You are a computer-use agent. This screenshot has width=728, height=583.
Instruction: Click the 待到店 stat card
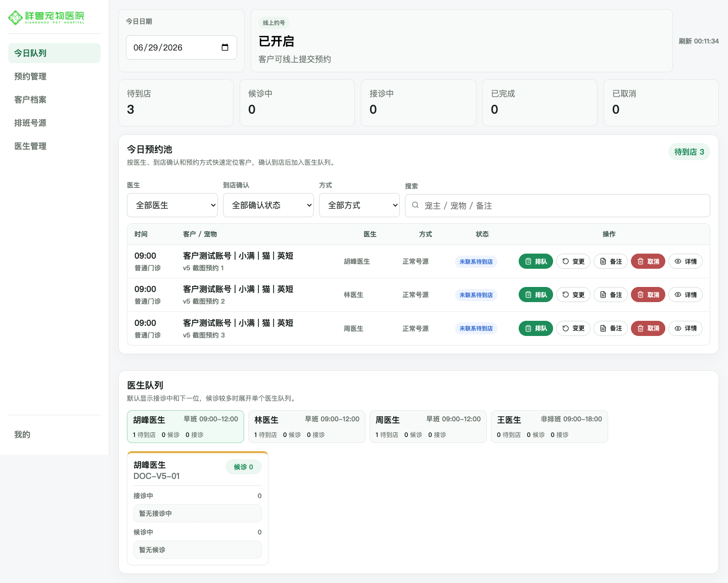pyautogui.click(x=176, y=103)
